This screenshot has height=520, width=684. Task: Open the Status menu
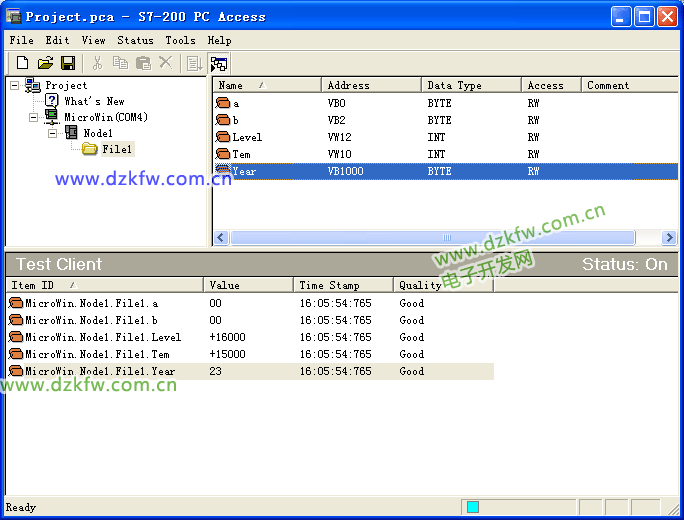point(135,40)
